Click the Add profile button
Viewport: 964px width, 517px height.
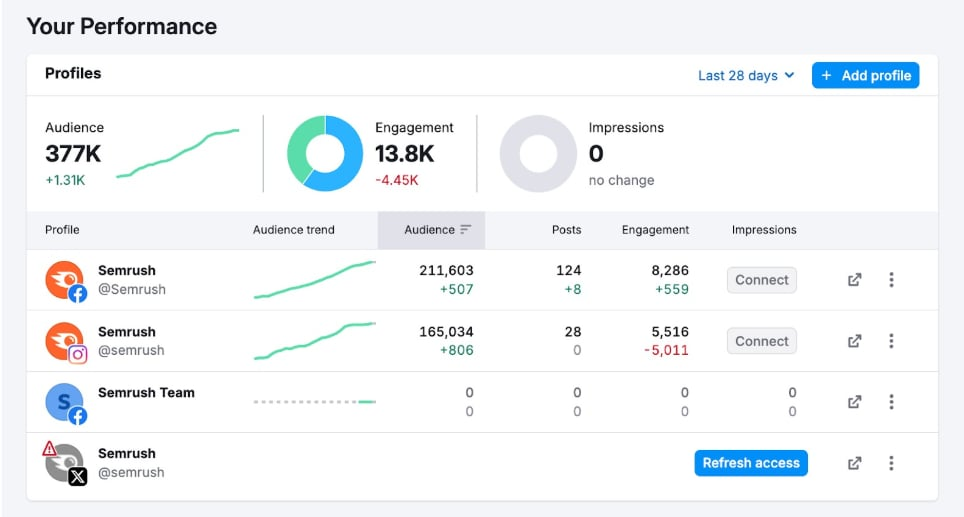(x=865, y=76)
